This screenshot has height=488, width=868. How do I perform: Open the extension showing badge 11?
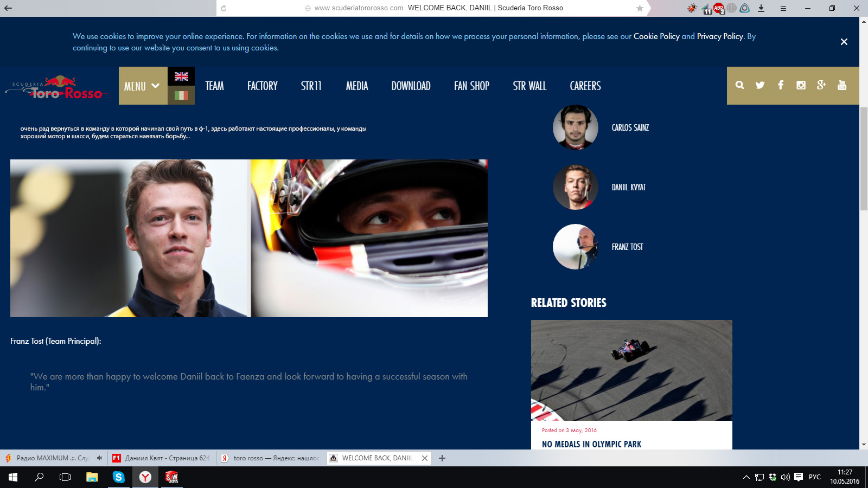(x=706, y=9)
